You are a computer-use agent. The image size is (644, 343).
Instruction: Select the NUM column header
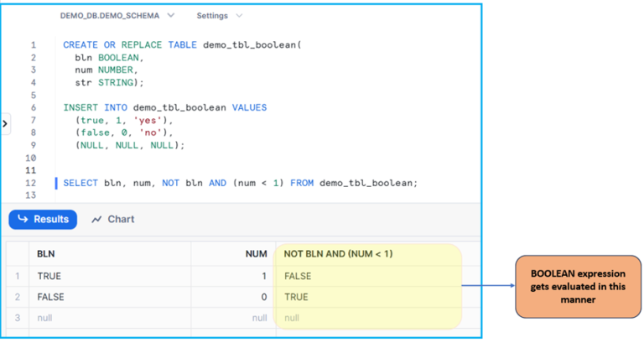(x=257, y=254)
